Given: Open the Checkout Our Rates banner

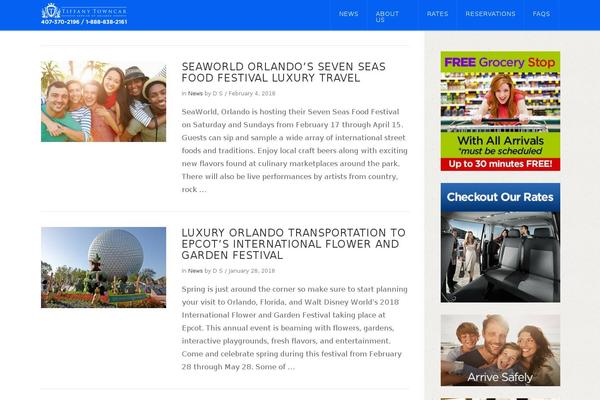Looking at the screenshot, I should pyautogui.click(x=500, y=243).
